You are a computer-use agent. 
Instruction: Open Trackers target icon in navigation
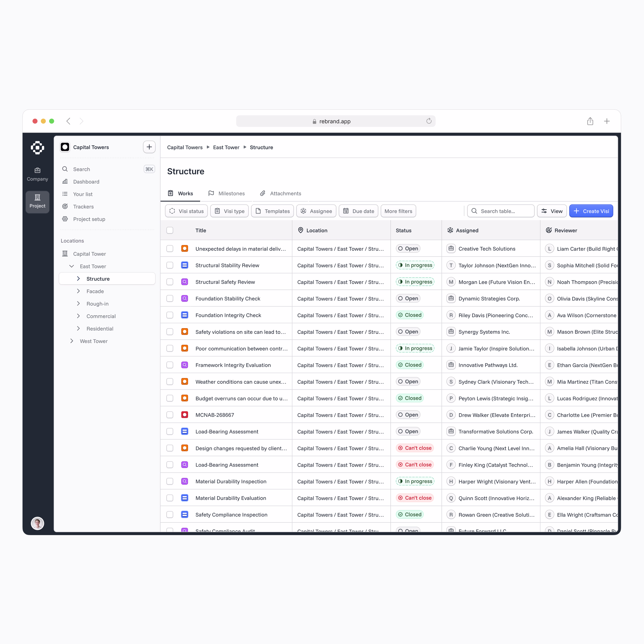tap(65, 206)
